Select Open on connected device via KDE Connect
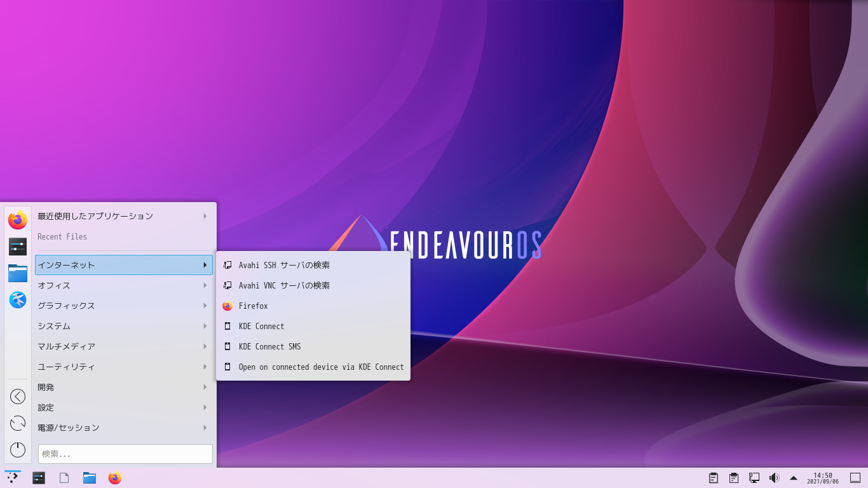Screen dimensions: 868x488 click(313, 367)
